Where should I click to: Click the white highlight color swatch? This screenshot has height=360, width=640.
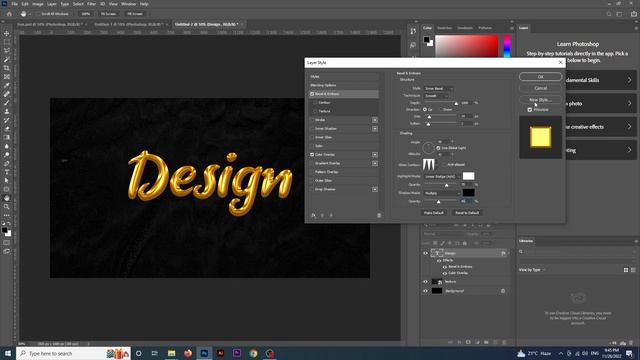[x=468, y=176]
